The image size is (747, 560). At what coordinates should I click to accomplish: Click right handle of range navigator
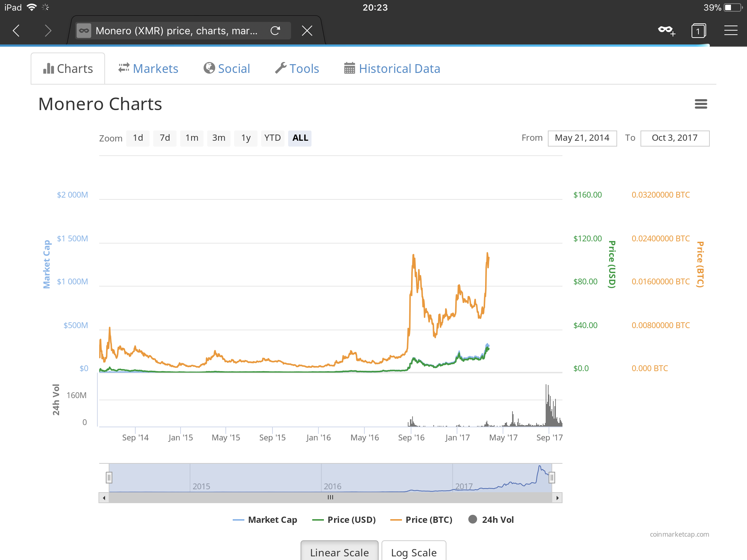[x=552, y=478]
